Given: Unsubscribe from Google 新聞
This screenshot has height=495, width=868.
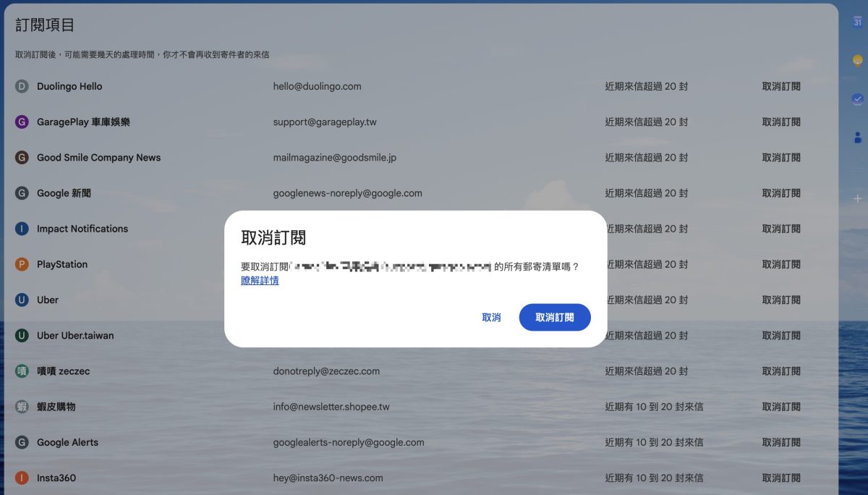Looking at the screenshot, I should pos(781,193).
